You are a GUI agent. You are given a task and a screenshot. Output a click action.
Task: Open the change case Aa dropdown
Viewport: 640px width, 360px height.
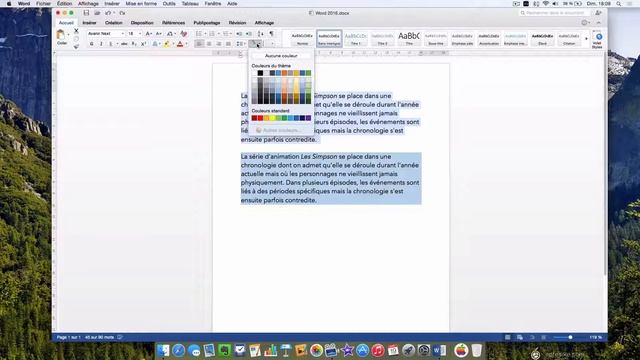171,33
